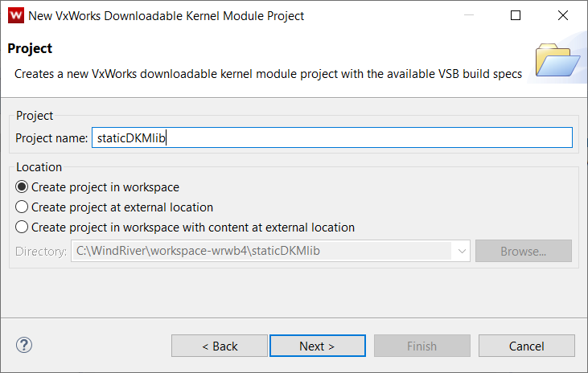The height and width of the screenshot is (373, 588).
Task: Click the 'Location' group label
Action: (39, 167)
